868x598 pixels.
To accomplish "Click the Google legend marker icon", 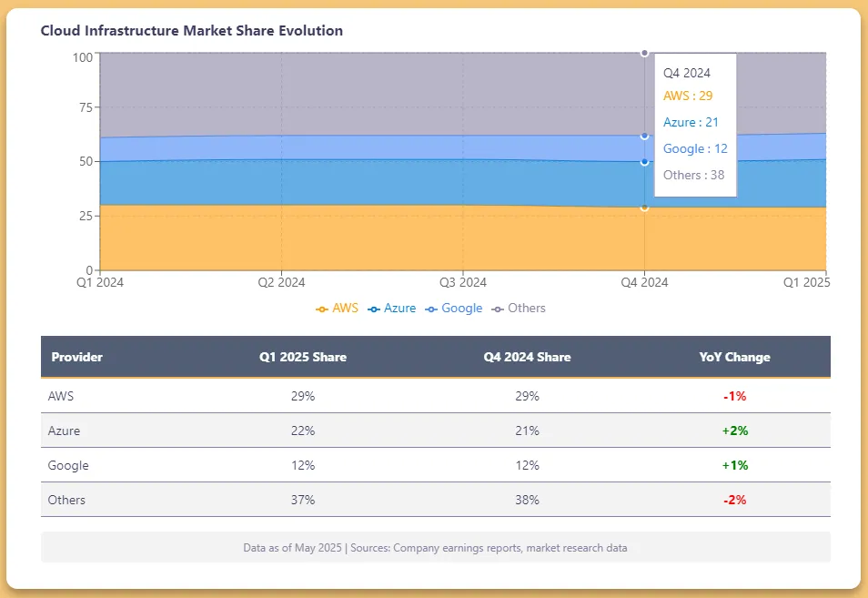I will pos(431,309).
